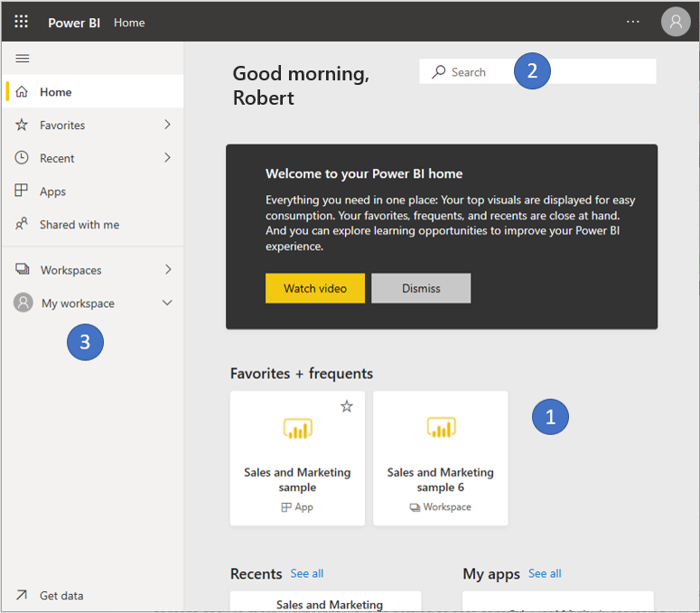
Task: Click Get data link at bottom
Action: coord(61,596)
